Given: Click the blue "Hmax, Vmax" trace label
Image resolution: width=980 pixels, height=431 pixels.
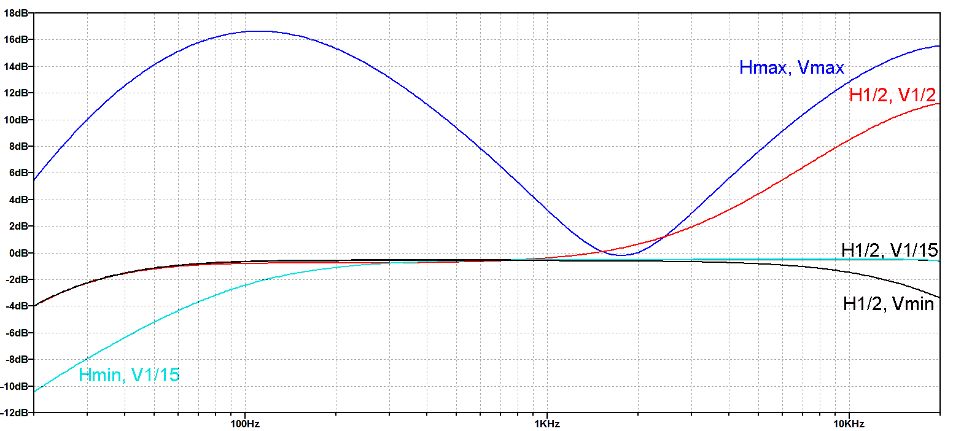Looking at the screenshot, I should point(791,68).
